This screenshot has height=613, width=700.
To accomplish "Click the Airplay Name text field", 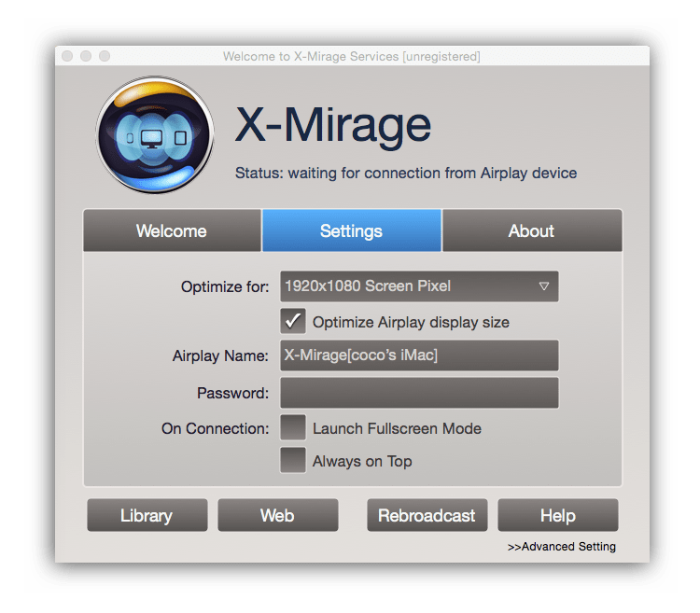I will 419,355.
